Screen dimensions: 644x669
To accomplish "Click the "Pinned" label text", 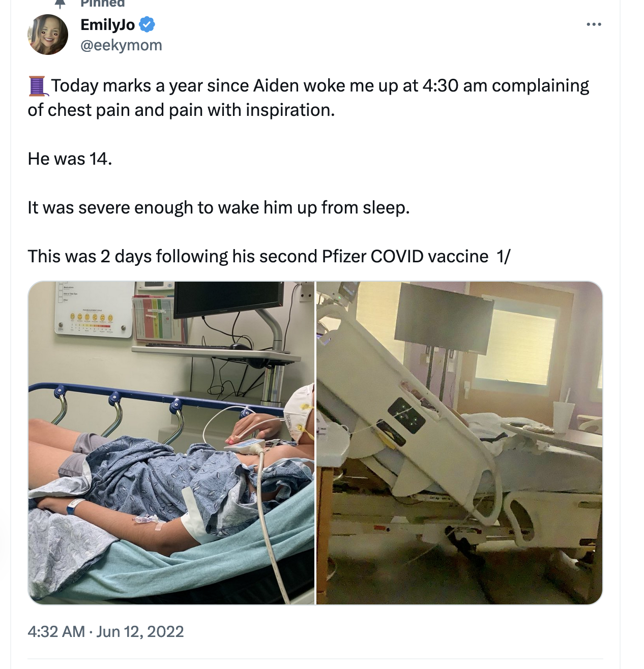I will tap(102, 4).
